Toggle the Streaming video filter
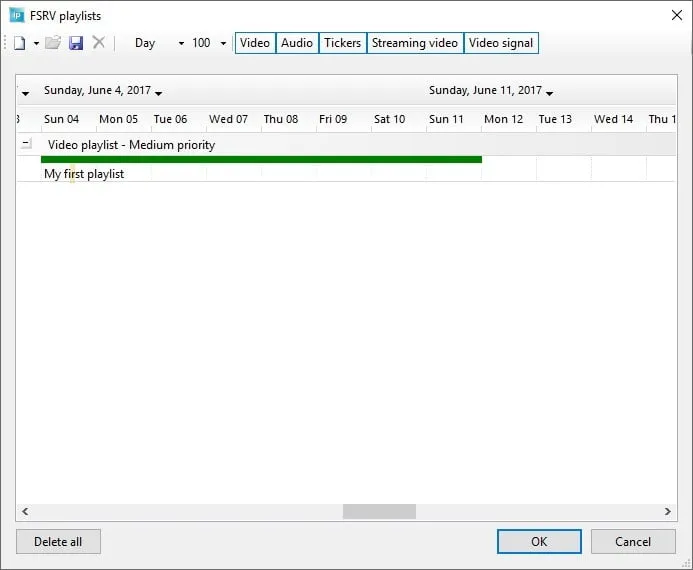The width and height of the screenshot is (693, 570). (x=415, y=43)
